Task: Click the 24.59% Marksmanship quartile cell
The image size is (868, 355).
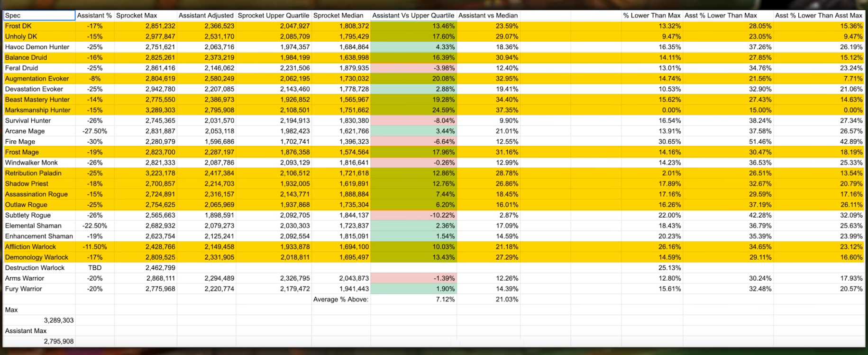Action: coord(413,110)
